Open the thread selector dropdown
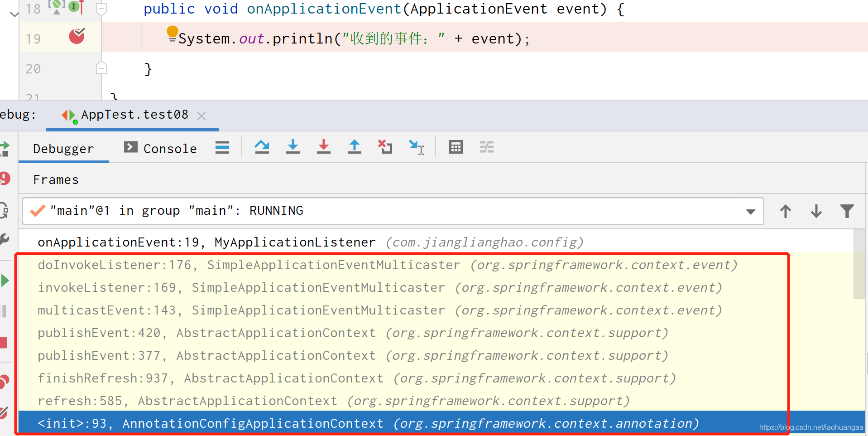 (x=393, y=211)
